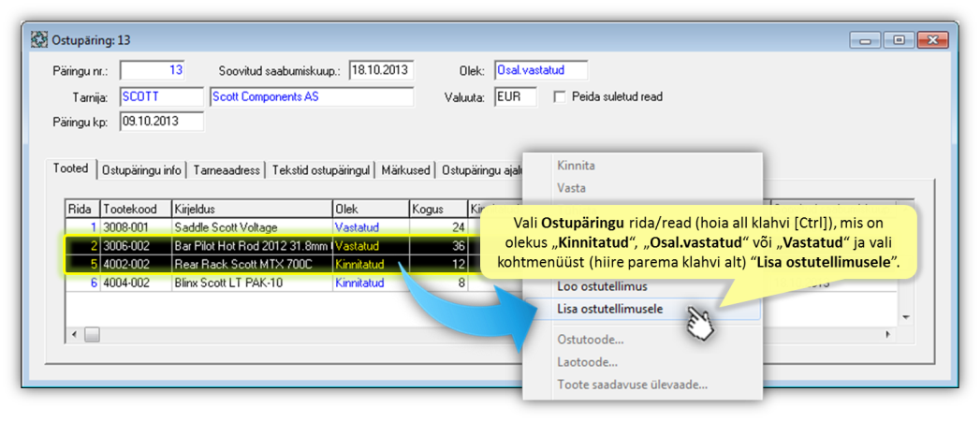
Task: Open the Märkused tab
Action: pos(405,170)
